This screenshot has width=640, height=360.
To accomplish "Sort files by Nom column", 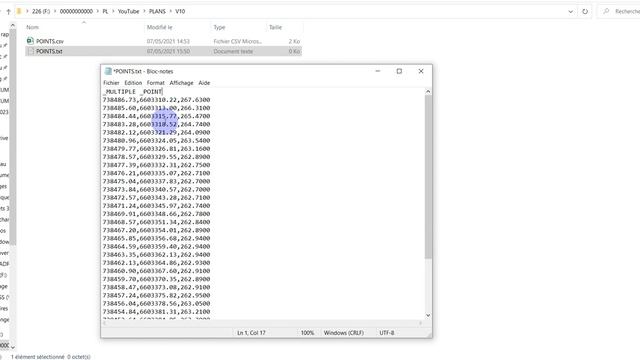I will pos(33,27).
